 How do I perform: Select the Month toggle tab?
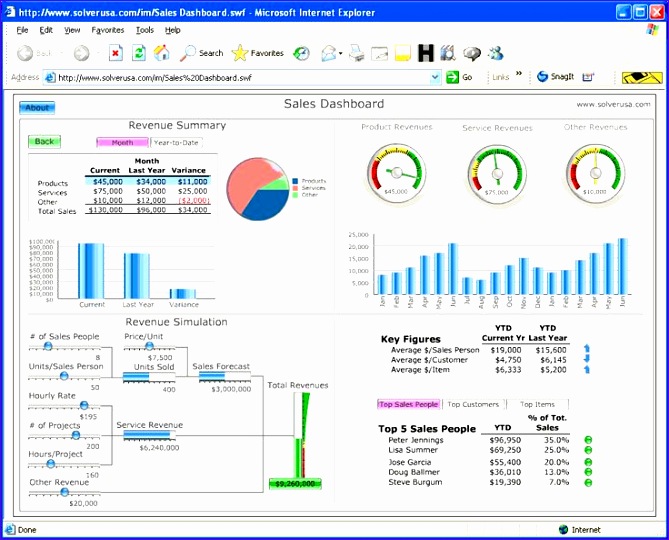pyautogui.click(x=122, y=142)
